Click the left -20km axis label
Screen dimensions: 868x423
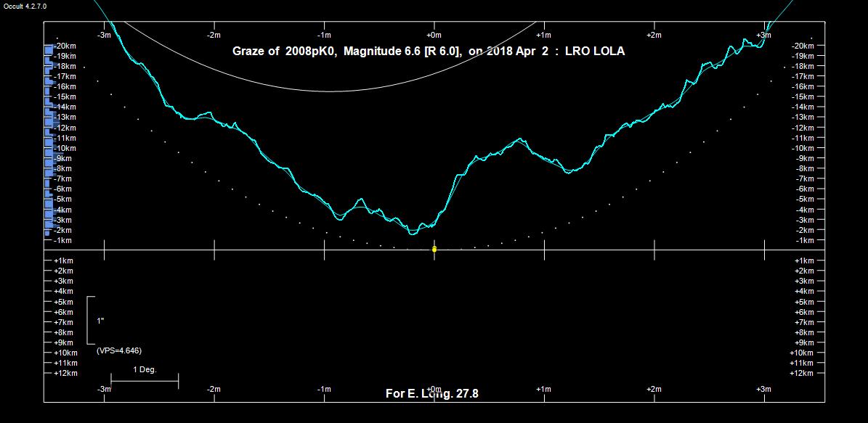click(x=65, y=46)
